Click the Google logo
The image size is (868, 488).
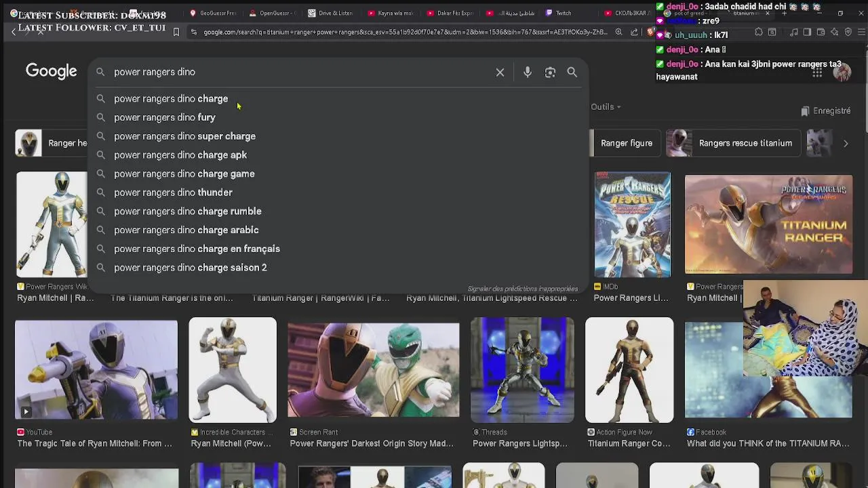coord(52,71)
